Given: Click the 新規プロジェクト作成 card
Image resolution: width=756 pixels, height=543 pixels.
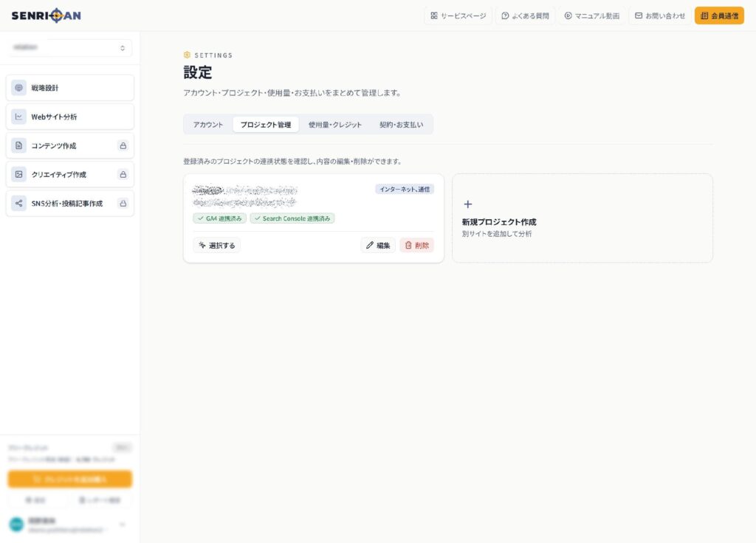Looking at the screenshot, I should coord(583,218).
